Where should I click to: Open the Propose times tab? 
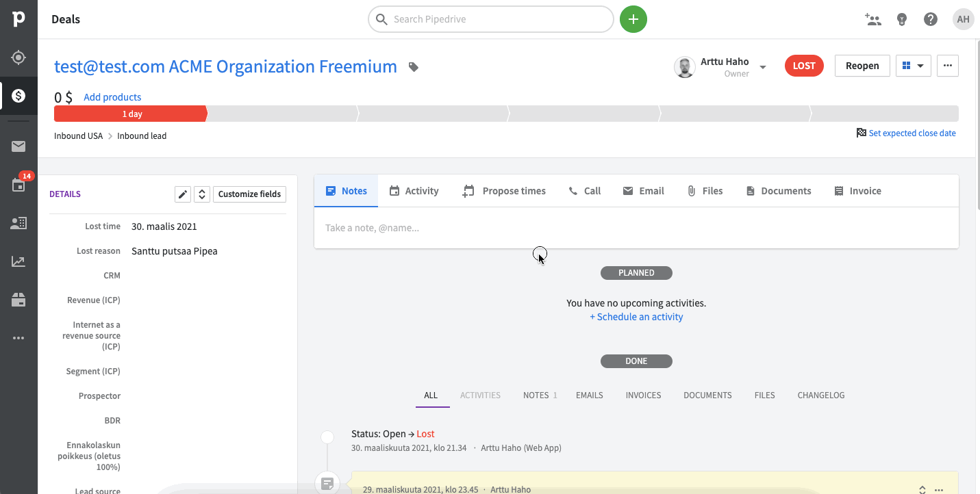coord(504,191)
